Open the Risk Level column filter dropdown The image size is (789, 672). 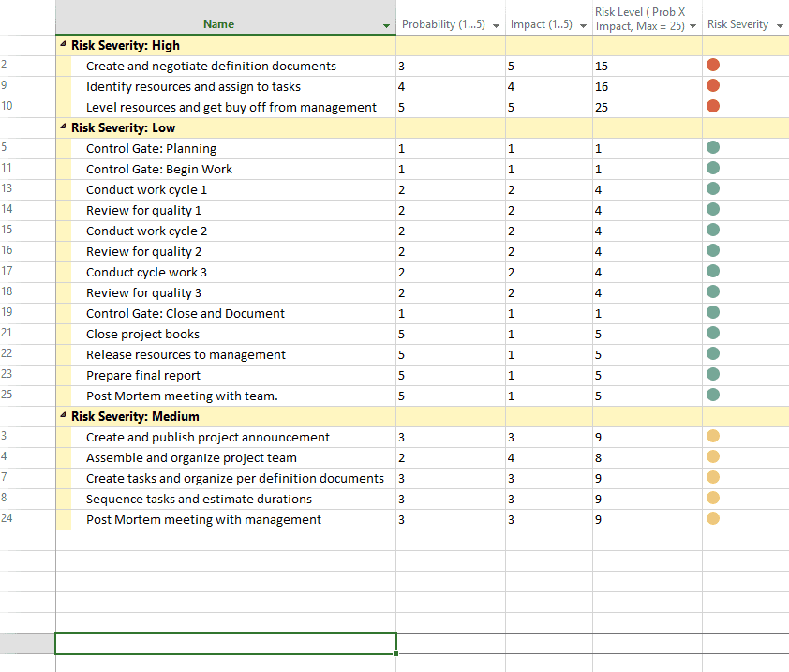(692, 25)
